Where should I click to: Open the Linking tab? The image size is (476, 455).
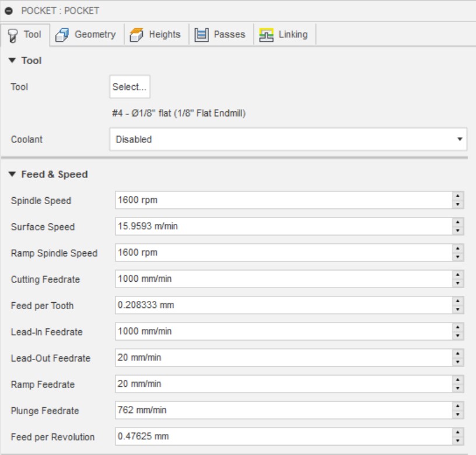(285, 34)
